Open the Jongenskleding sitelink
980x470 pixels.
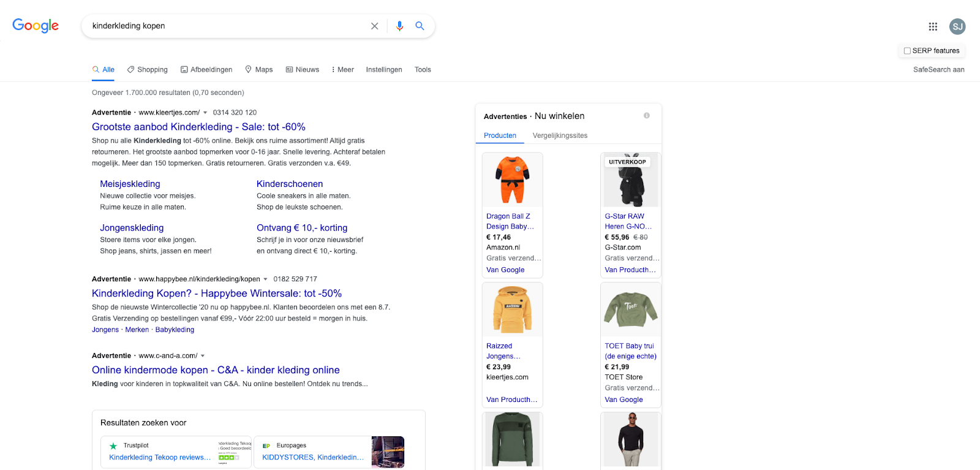132,228
